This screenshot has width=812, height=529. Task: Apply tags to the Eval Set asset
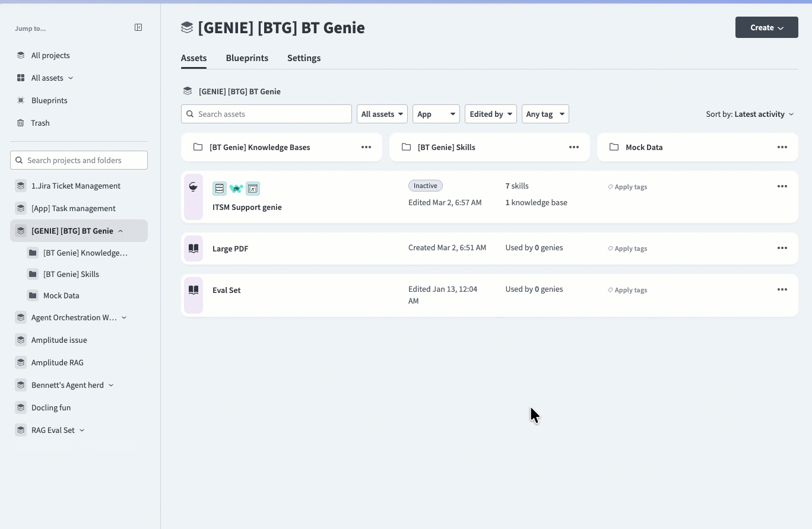pos(627,290)
